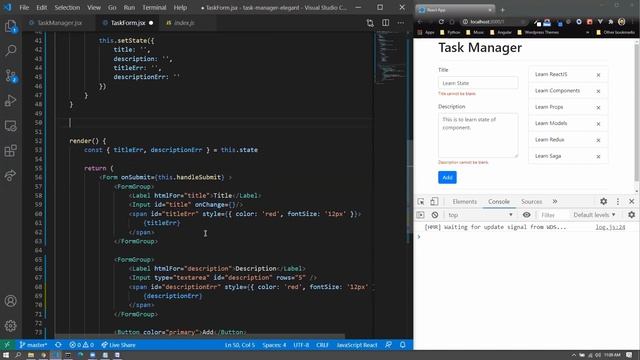Open a new browser tab
Screen dimensions: 640x360
pyautogui.click(x=502, y=10)
